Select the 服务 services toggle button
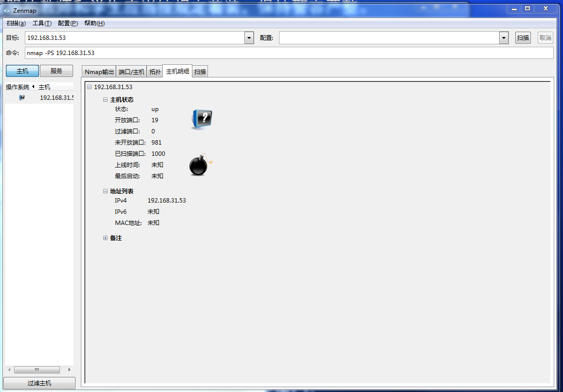 click(x=56, y=71)
